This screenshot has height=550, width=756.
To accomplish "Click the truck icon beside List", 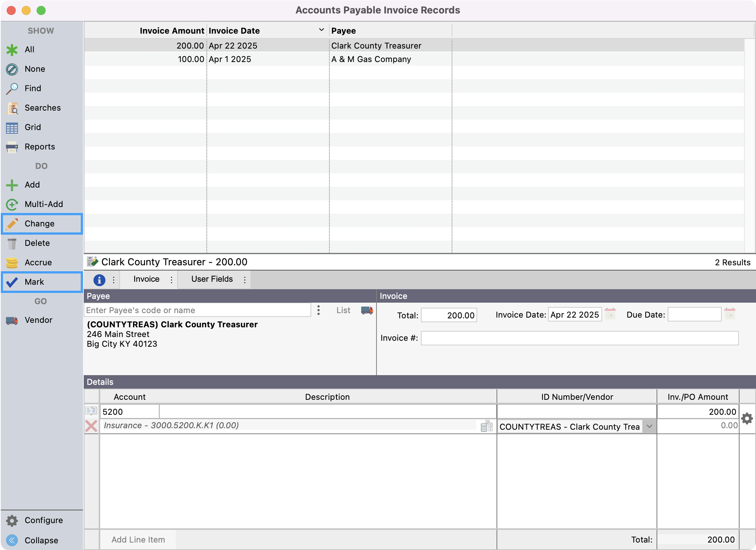I will pyautogui.click(x=367, y=310).
